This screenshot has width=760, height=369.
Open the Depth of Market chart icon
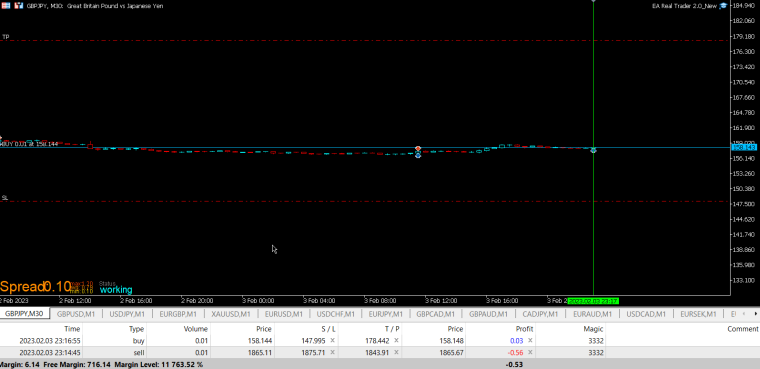[18, 6]
